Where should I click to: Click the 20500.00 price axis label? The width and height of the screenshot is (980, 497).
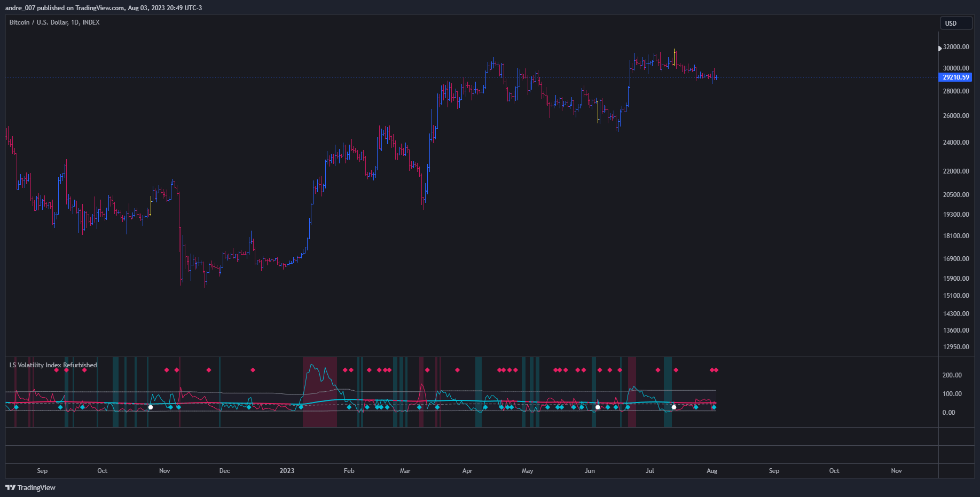tap(956, 195)
